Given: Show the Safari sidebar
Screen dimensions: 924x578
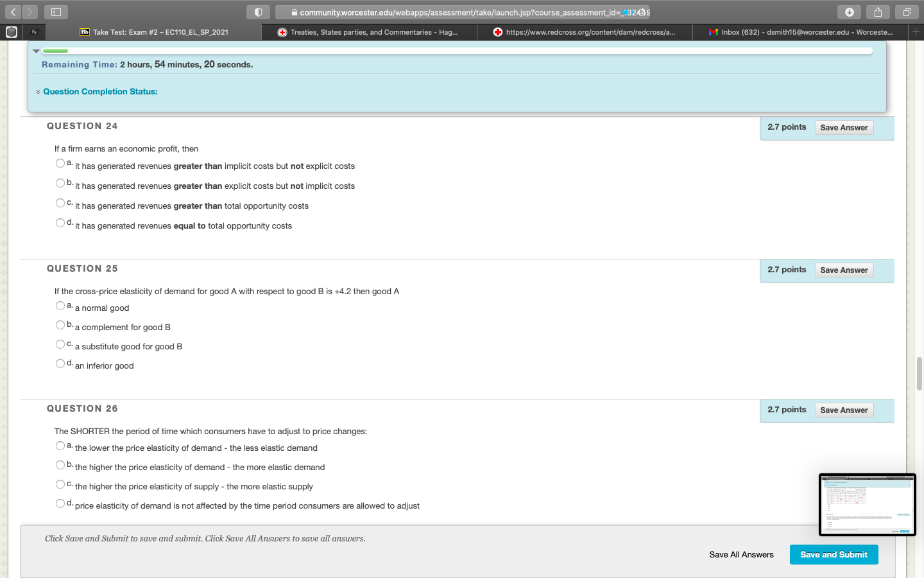Looking at the screenshot, I should [56, 12].
